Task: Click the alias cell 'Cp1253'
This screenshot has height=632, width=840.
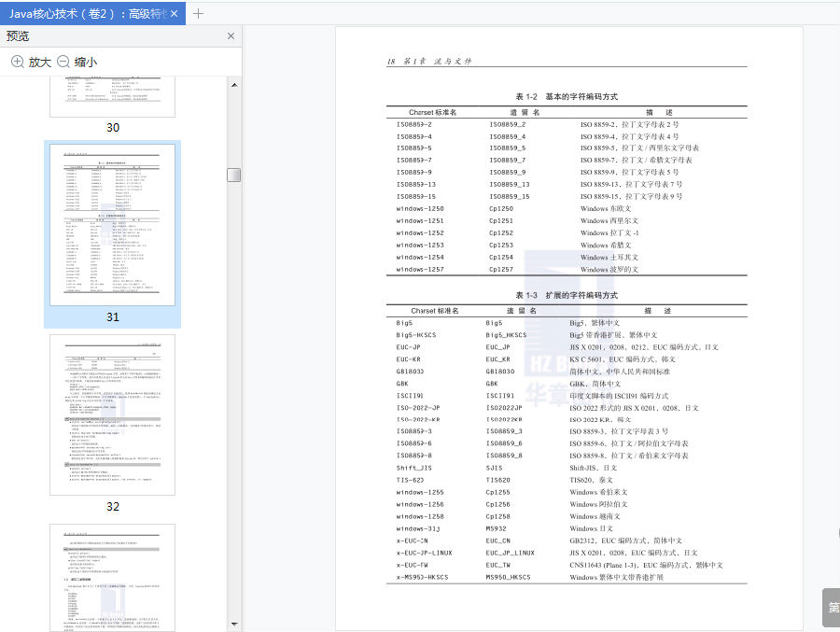Action: tap(501, 246)
